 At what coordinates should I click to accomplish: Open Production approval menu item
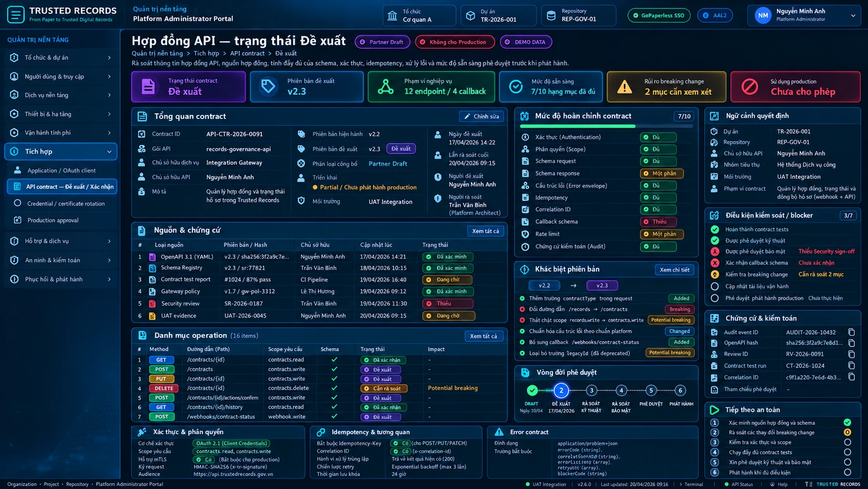(x=62, y=220)
